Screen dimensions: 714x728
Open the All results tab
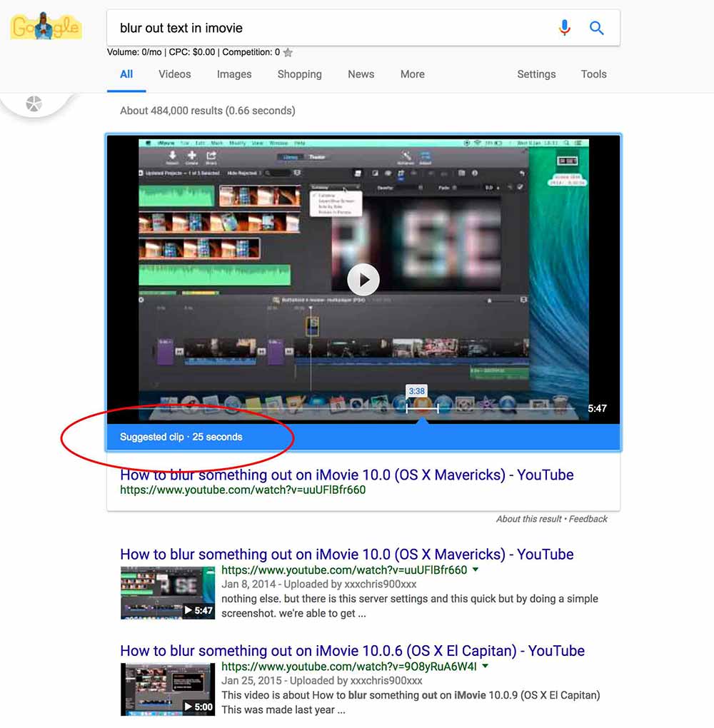[126, 74]
